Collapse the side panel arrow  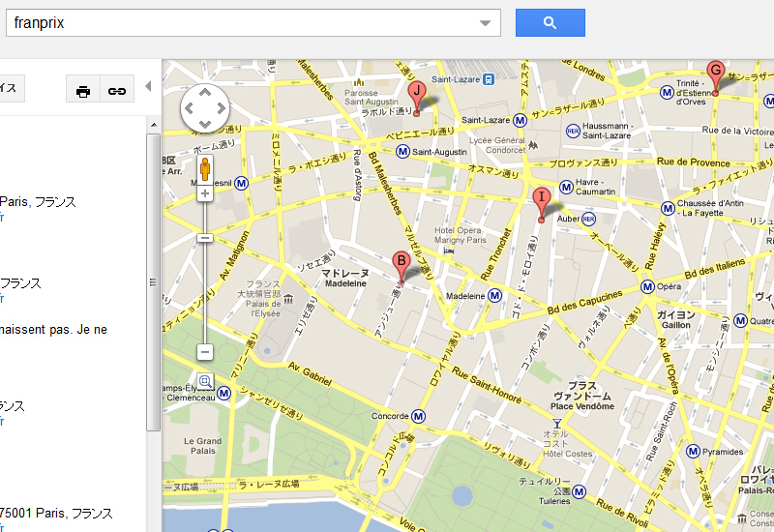[x=148, y=86]
